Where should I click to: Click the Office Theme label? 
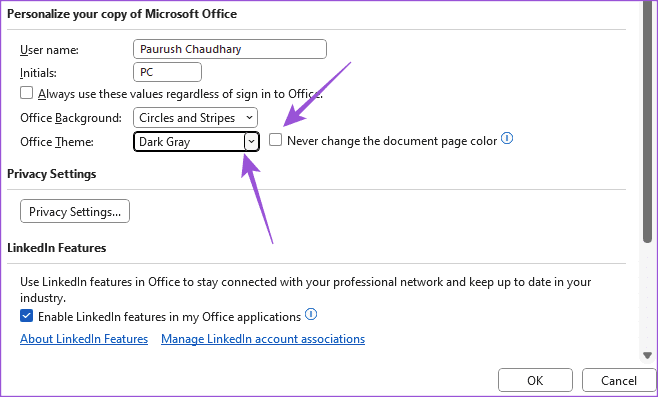click(57, 142)
